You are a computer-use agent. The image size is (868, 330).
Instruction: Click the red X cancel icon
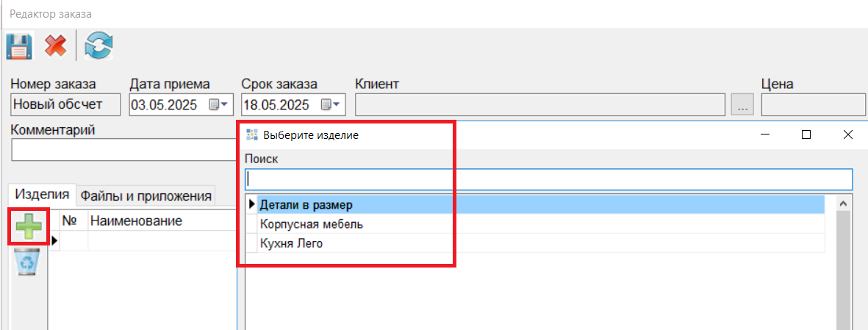point(56,46)
